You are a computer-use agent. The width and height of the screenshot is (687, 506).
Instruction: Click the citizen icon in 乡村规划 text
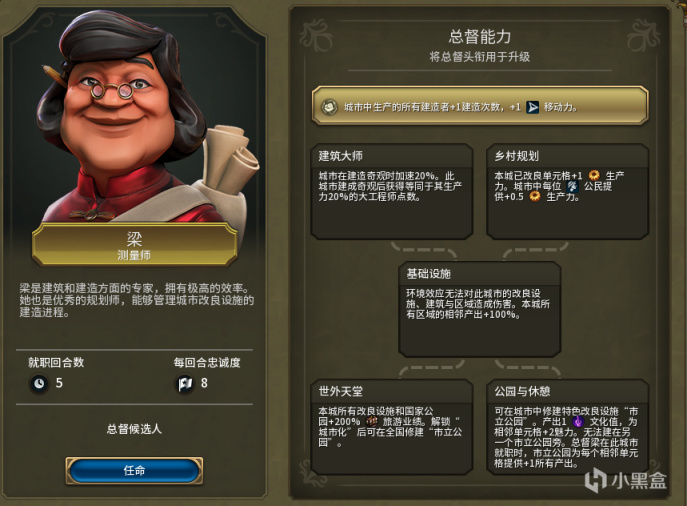pos(572,186)
